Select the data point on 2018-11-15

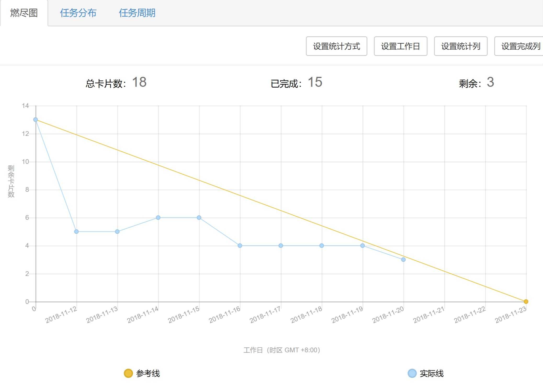(x=199, y=217)
